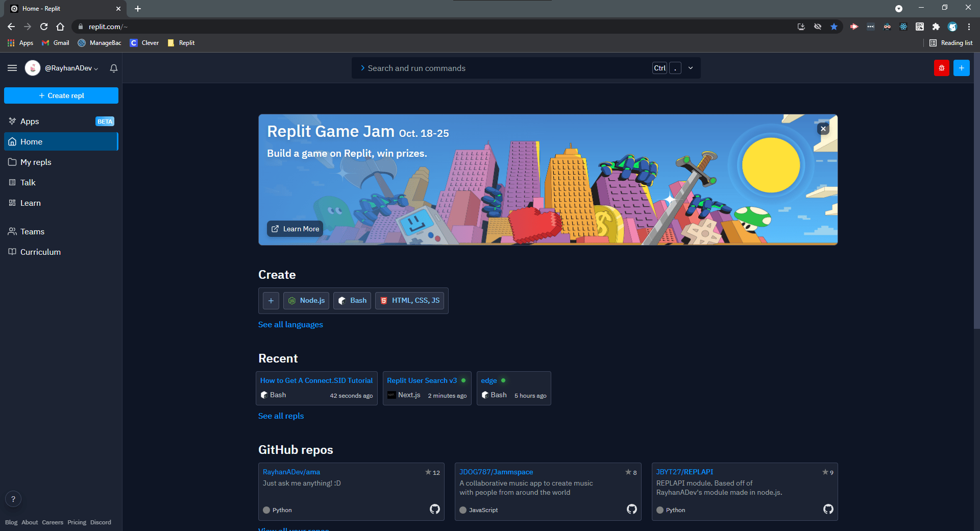
Task: Click the Create repl button
Action: (61, 95)
